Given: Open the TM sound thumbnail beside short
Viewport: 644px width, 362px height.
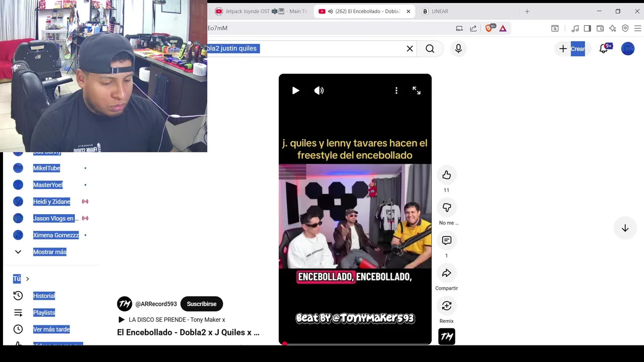Looking at the screenshot, I should click(x=446, y=336).
